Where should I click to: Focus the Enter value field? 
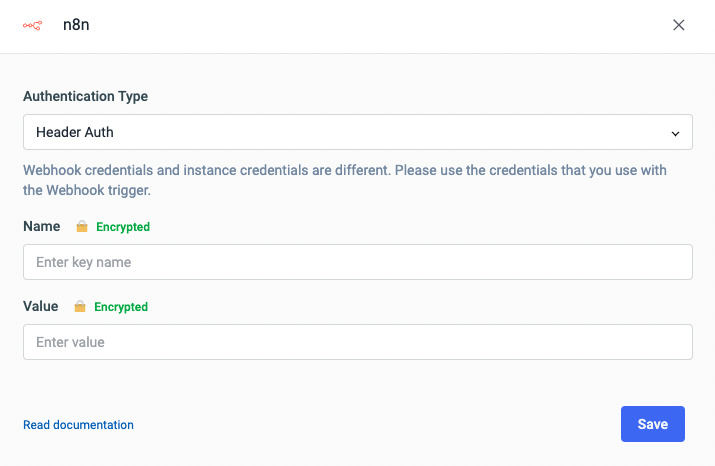(357, 342)
